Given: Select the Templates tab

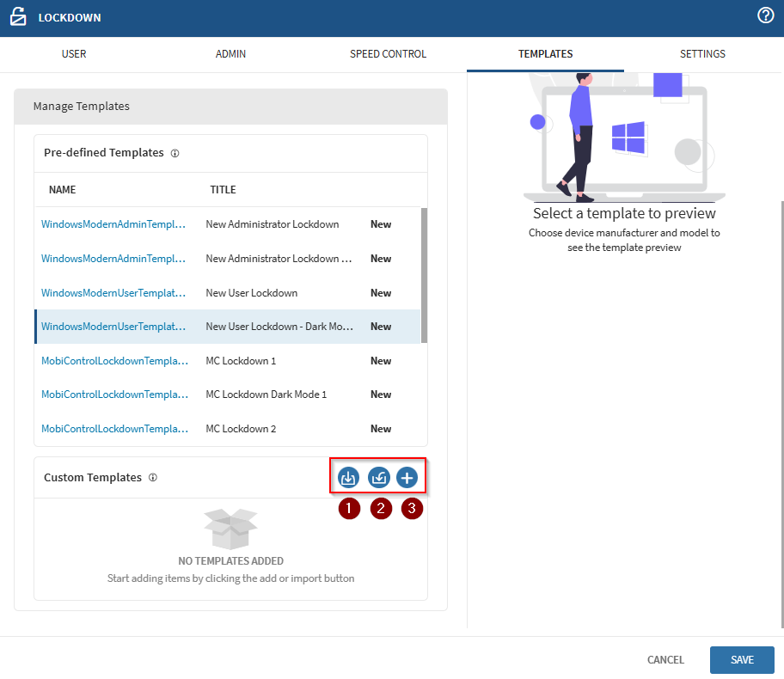Looking at the screenshot, I should [545, 54].
